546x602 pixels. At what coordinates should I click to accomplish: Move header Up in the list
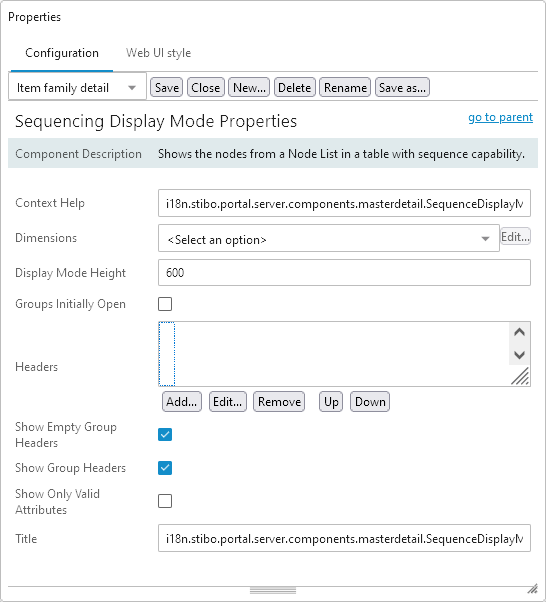[x=331, y=402]
